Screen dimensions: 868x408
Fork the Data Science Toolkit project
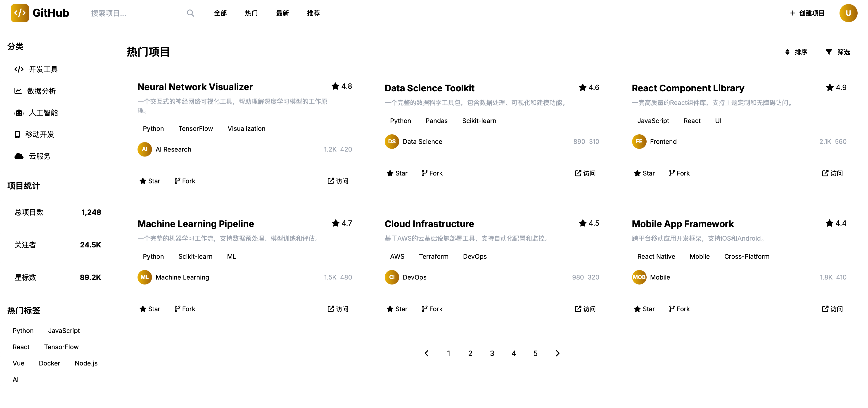click(x=432, y=173)
